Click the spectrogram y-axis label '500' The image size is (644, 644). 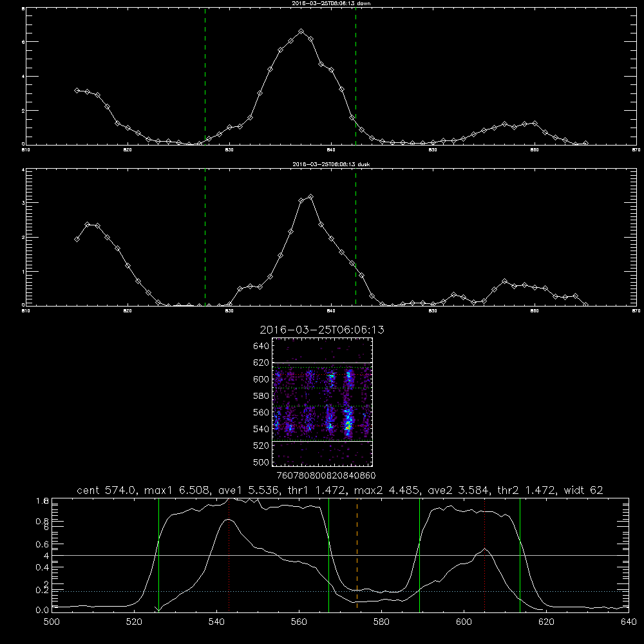click(261, 462)
